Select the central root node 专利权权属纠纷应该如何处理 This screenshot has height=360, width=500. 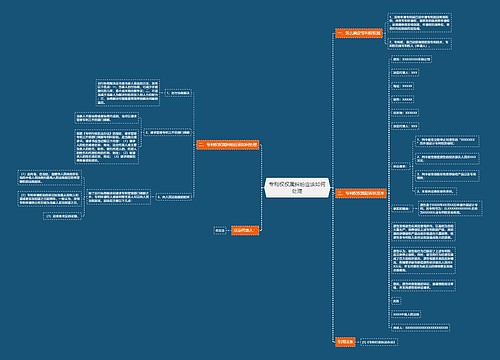tap(297, 188)
